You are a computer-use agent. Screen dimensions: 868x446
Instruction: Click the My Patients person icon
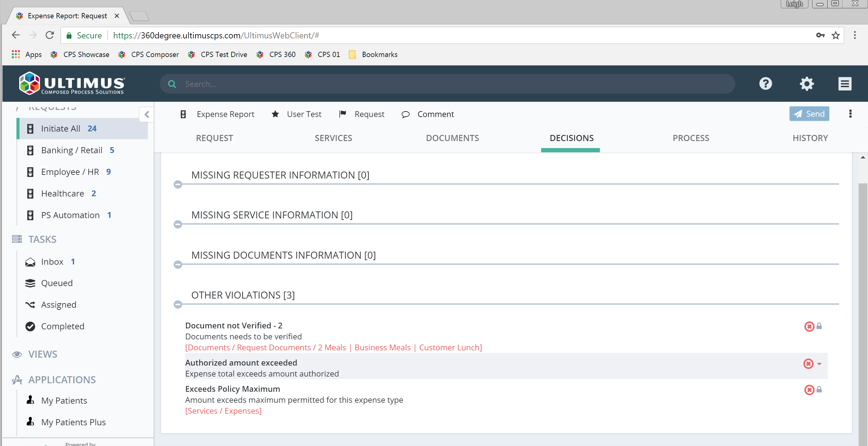click(30, 400)
